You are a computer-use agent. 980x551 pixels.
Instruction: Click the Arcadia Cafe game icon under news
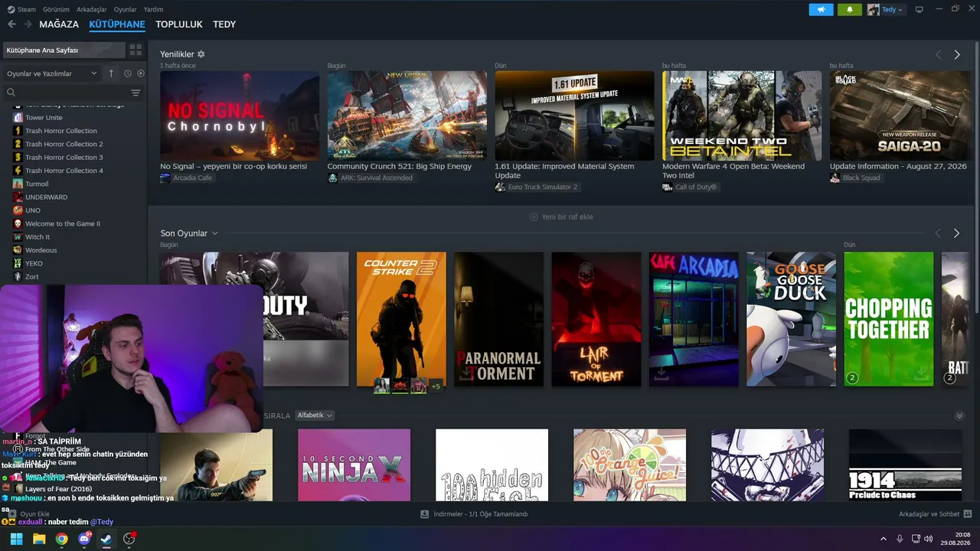(x=165, y=178)
